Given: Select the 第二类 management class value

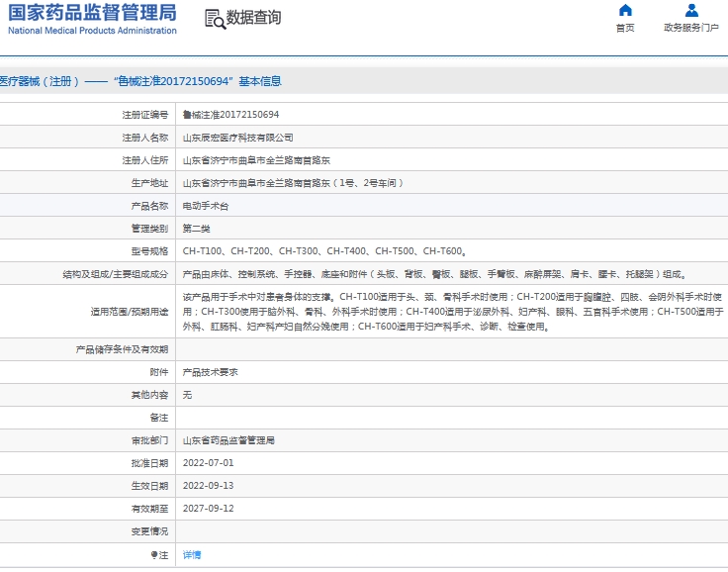Looking at the screenshot, I should (x=197, y=229).
